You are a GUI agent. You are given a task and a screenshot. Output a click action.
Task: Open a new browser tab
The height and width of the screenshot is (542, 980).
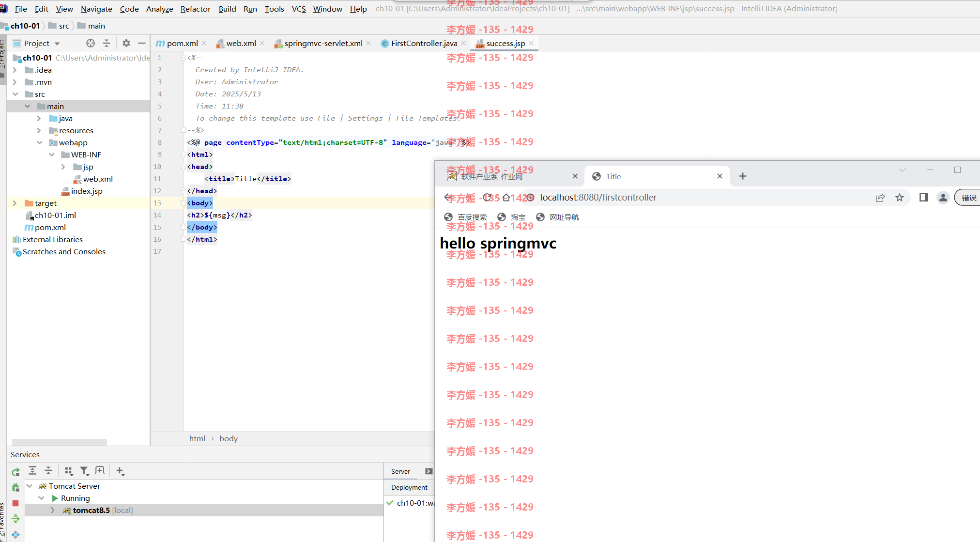pos(743,176)
